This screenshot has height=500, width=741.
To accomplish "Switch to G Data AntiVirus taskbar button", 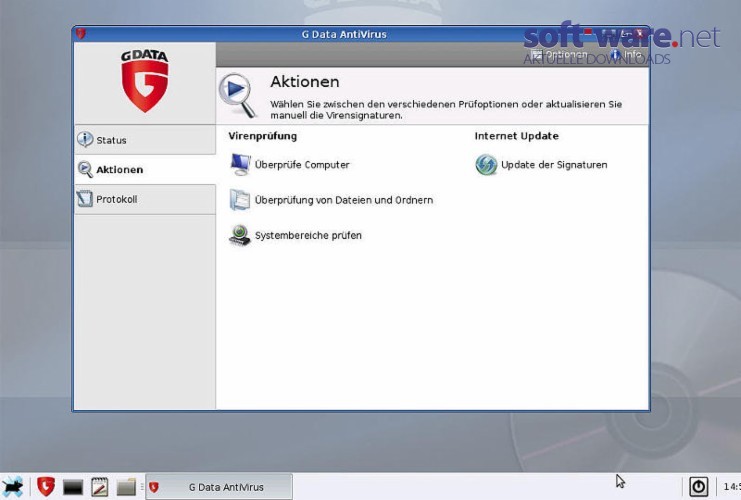I will 219,487.
